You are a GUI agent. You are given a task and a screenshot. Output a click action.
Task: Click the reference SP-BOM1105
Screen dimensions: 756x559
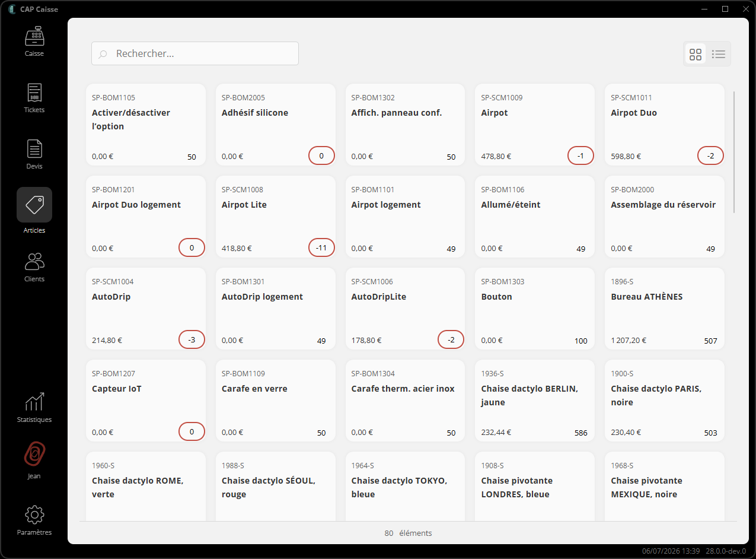pos(113,97)
